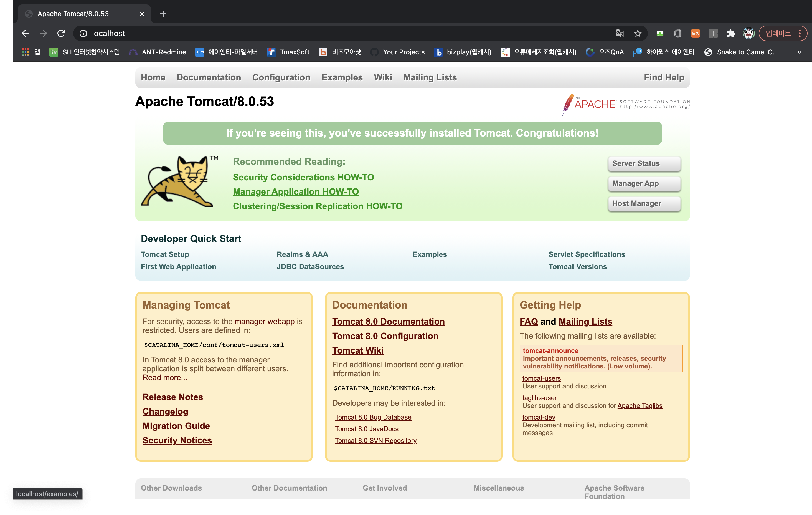Viewport: 812px width, 515px height.
Task: Select Find Help in the navigation bar
Action: tap(664, 77)
